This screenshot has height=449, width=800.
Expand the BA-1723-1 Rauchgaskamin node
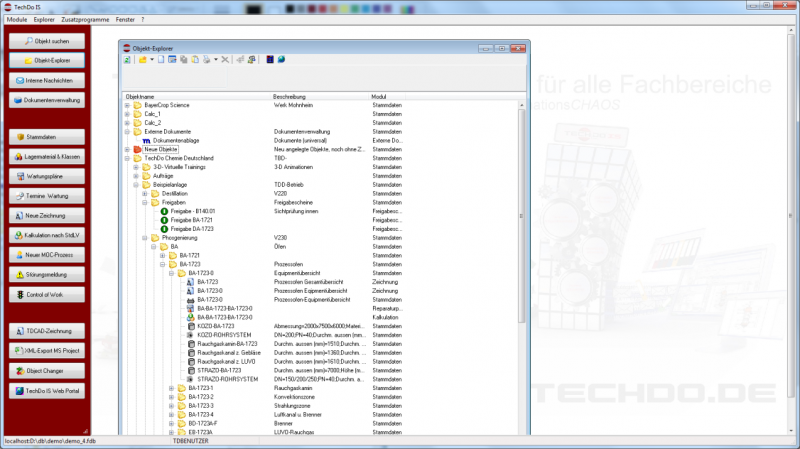[x=171, y=388]
